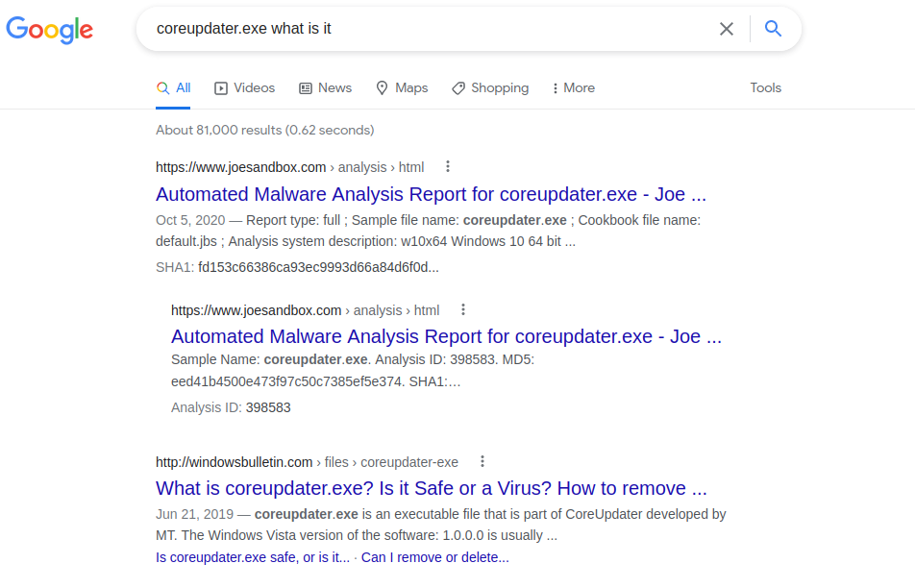The height and width of the screenshot is (588, 915).
Task: Expand the More menu
Action: (574, 88)
